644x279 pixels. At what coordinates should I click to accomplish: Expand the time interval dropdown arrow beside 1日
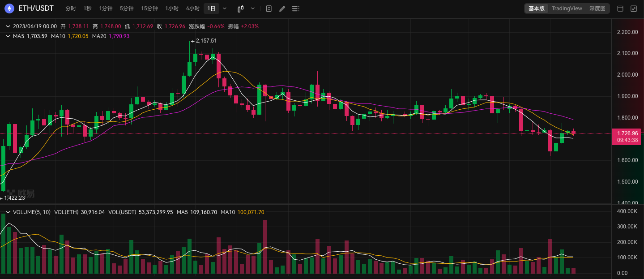pos(224,9)
